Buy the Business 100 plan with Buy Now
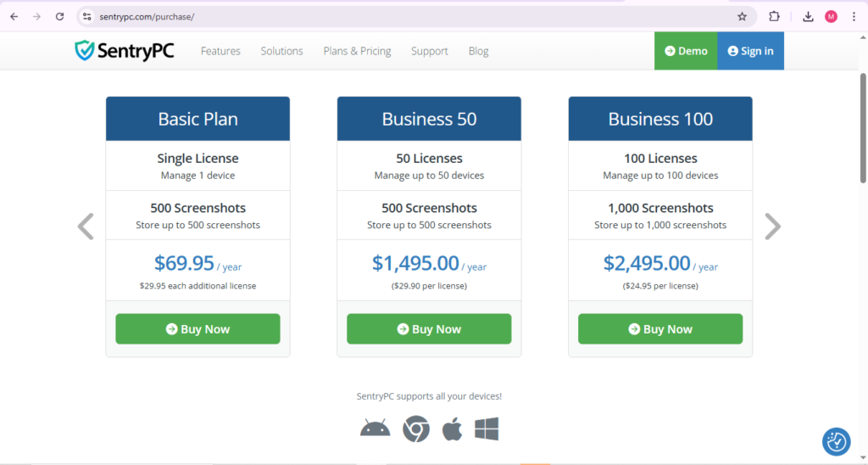Viewport: 868px width, 465px height. tap(660, 328)
